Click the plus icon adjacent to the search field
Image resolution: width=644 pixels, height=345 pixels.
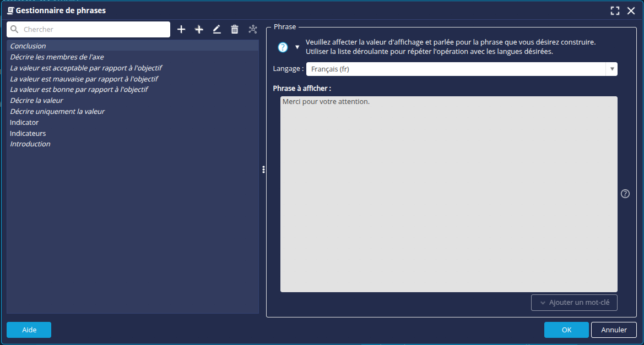click(181, 30)
